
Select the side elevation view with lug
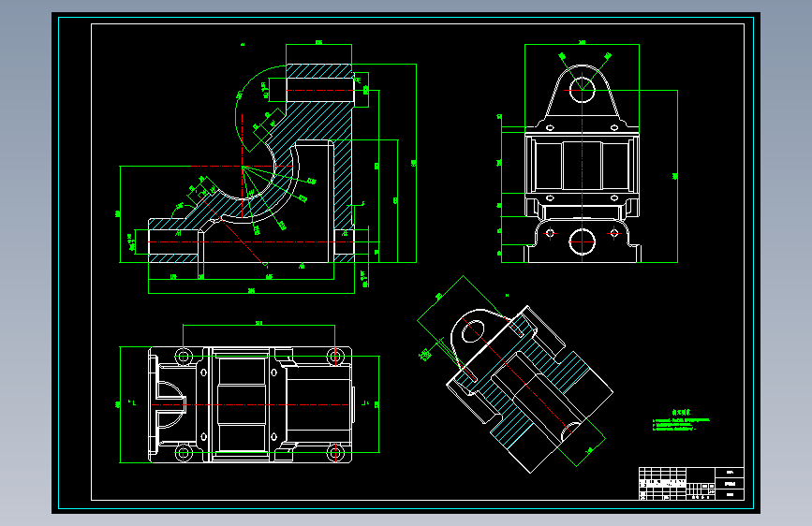point(588,153)
